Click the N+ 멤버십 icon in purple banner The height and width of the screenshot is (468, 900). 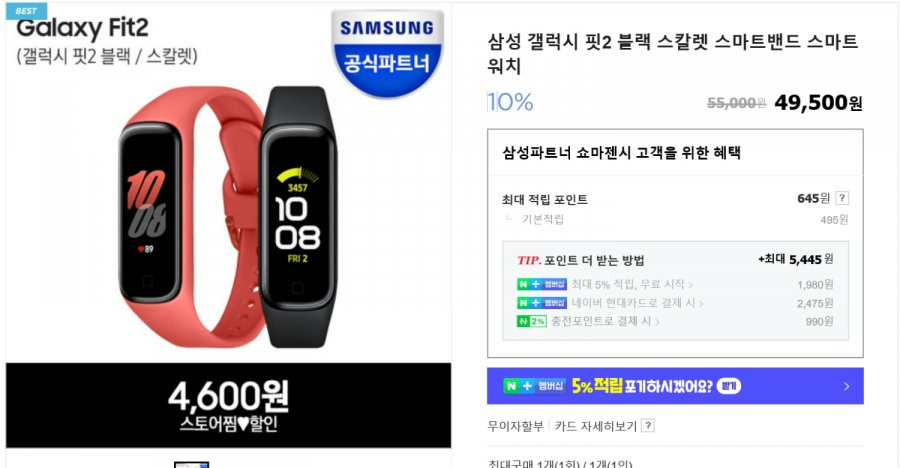tap(534, 386)
